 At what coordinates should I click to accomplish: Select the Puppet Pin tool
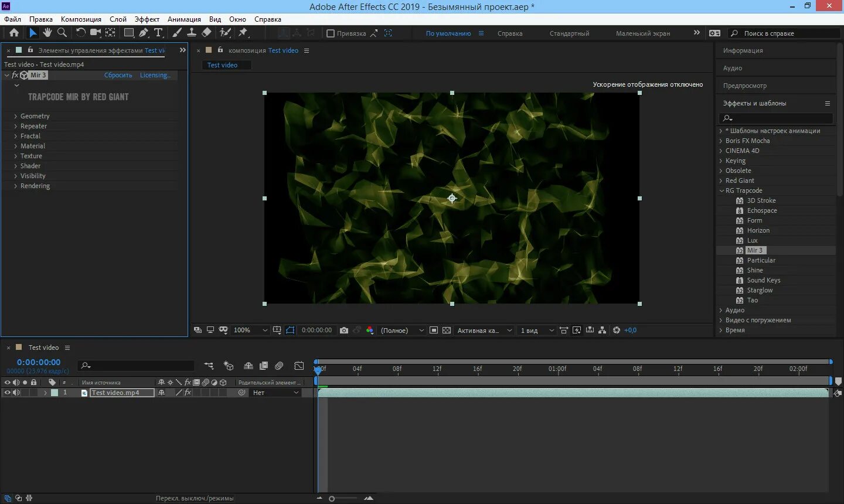[x=243, y=33]
